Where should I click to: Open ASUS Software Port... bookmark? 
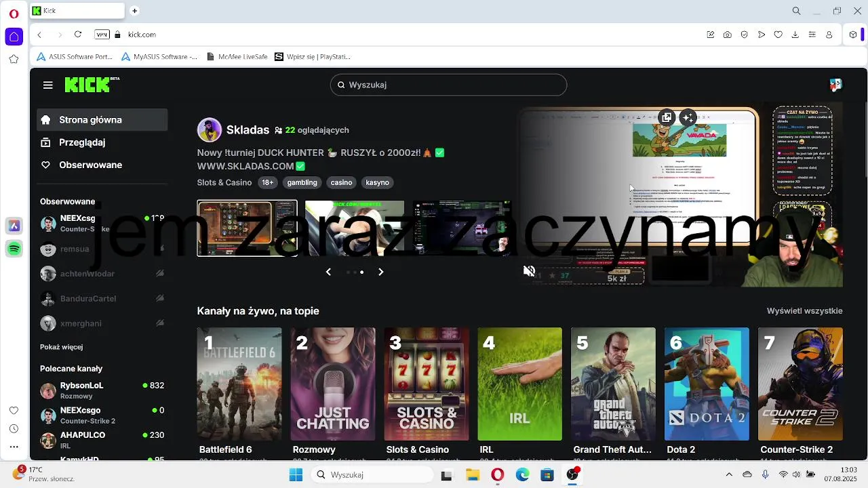pos(75,57)
